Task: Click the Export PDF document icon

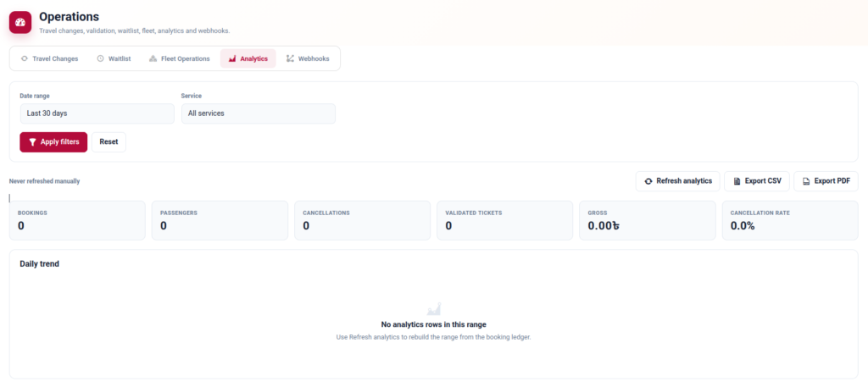Action: tap(807, 181)
